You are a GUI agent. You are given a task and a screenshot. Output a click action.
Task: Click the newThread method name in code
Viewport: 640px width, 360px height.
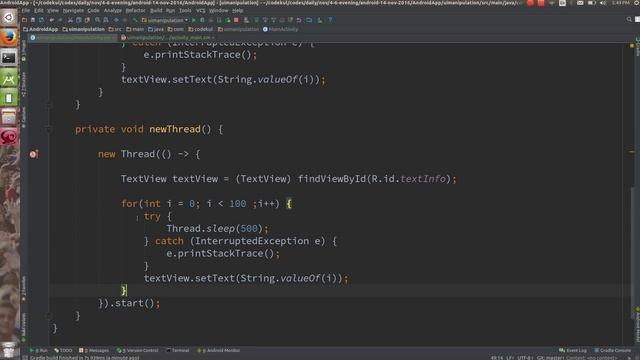(175, 129)
